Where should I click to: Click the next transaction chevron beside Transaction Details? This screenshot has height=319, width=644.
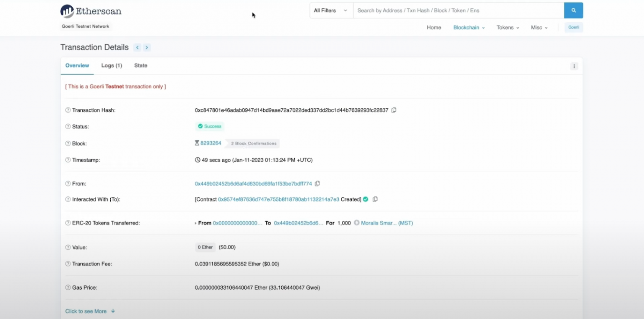tap(146, 47)
